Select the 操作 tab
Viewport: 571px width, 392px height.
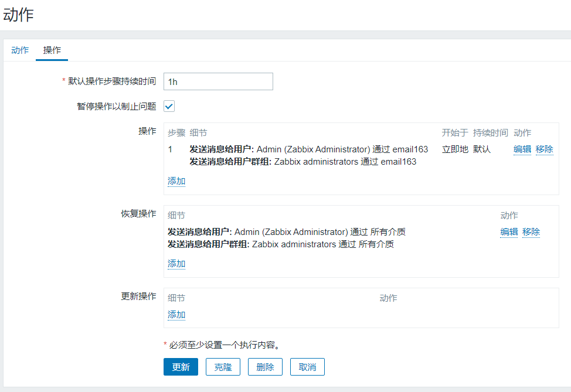pyautogui.click(x=52, y=50)
